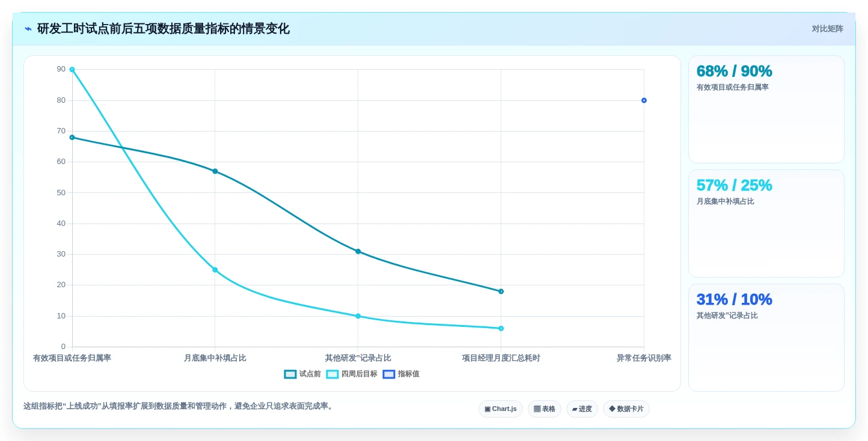Click the 月底集中补填占比 card caption
Screen dimensions: 868x441
(x=726, y=201)
